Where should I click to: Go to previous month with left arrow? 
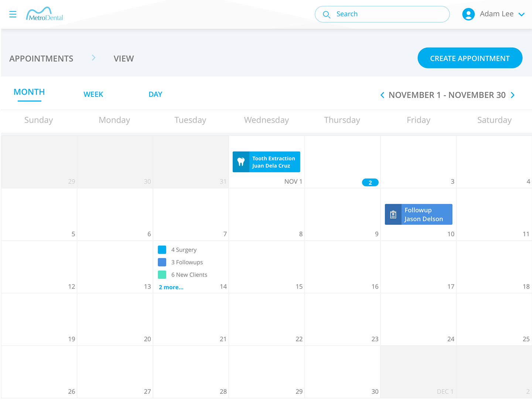382,95
